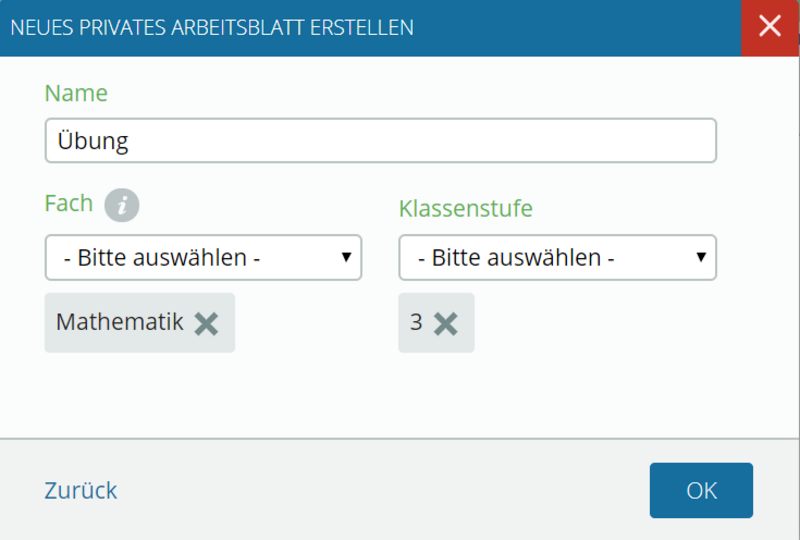Focus the Name field containing Übung
Screen dimensions: 800x540
[381, 140]
